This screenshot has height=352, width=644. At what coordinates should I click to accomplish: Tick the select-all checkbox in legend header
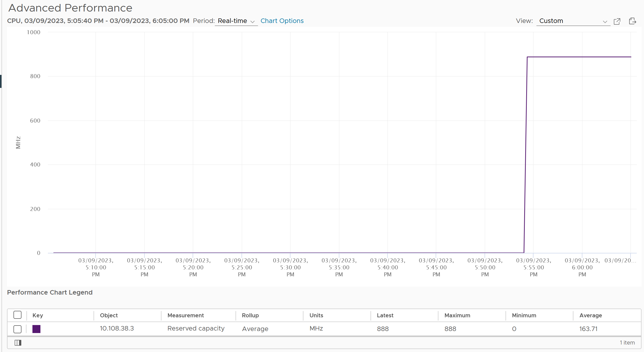point(17,315)
